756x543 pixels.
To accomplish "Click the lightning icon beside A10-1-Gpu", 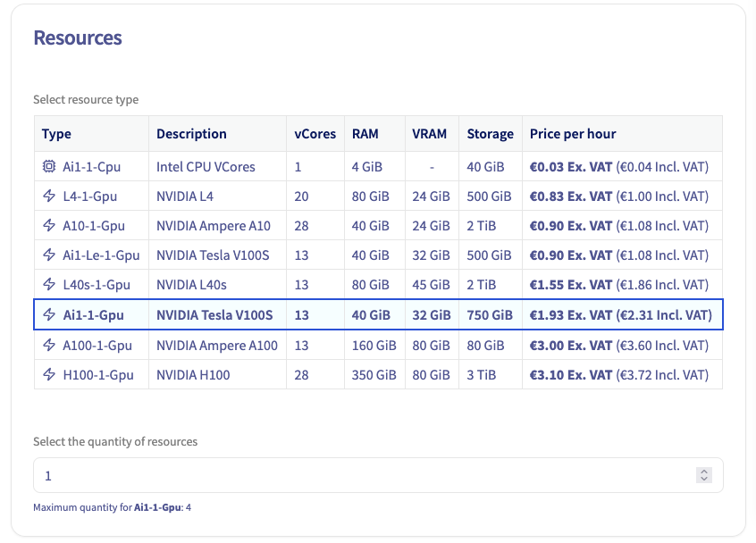I will [x=49, y=226].
